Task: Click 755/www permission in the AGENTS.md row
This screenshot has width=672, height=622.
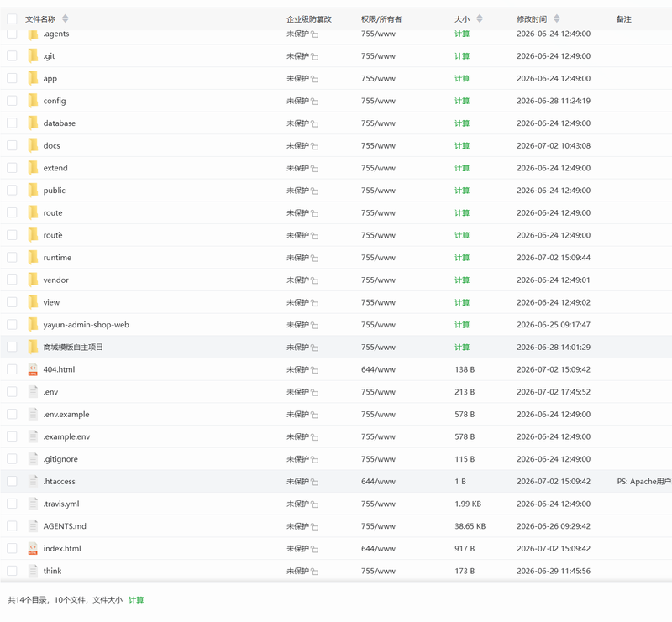Action: coord(379,526)
